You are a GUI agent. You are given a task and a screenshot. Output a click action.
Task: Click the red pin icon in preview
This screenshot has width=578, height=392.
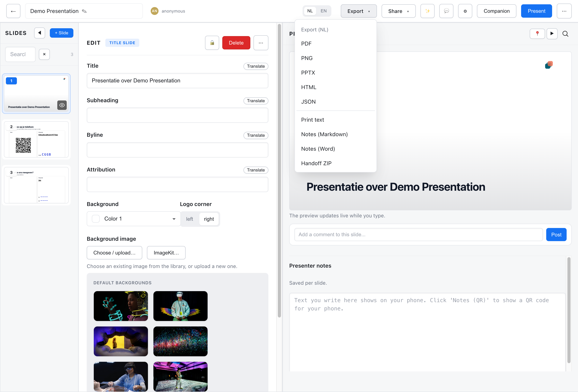pyautogui.click(x=537, y=34)
